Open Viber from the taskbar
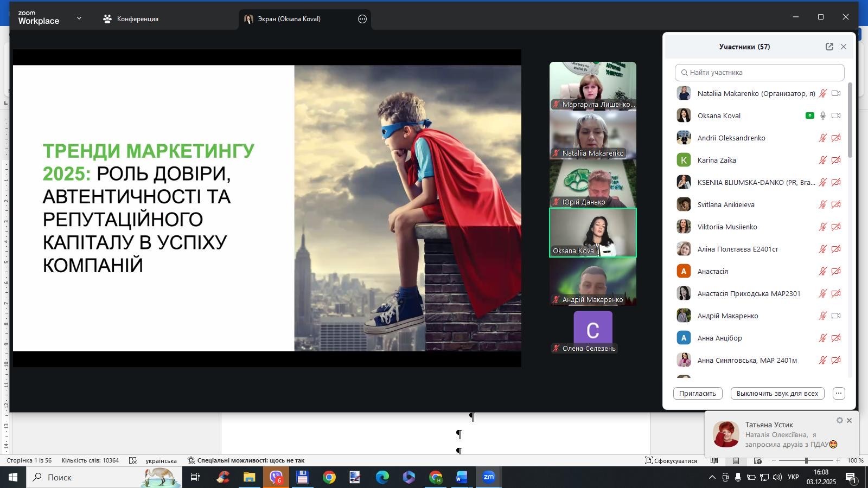This screenshot has width=868, height=488. [x=276, y=477]
